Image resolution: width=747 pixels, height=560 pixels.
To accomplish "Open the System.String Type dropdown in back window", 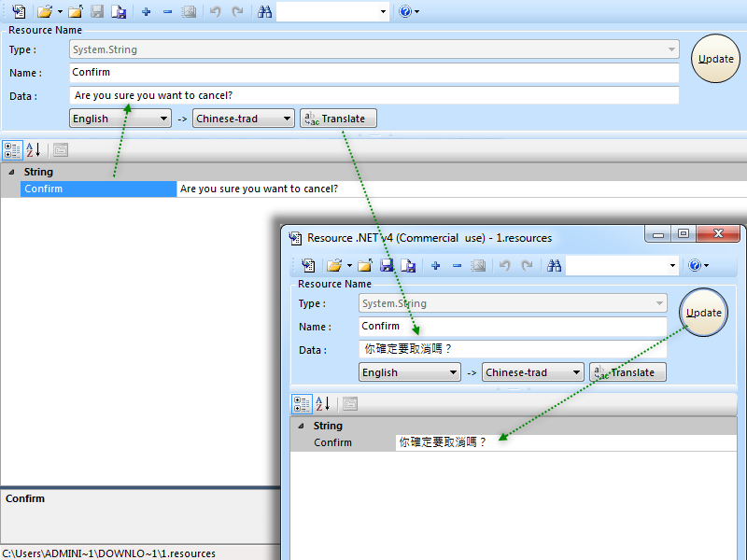I will 671,49.
